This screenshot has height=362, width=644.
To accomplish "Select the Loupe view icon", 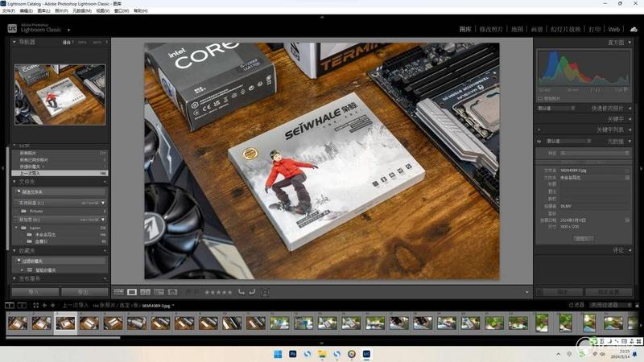I will (x=132, y=292).
